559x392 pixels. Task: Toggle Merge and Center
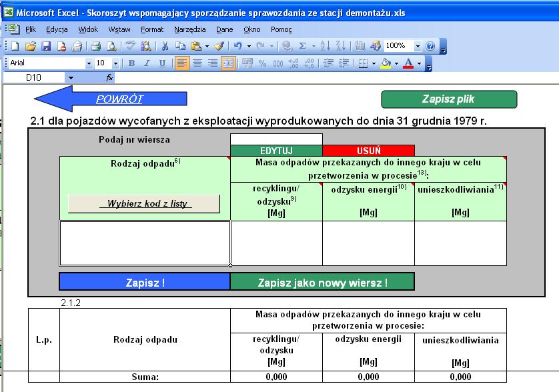[x=228, y=63]
